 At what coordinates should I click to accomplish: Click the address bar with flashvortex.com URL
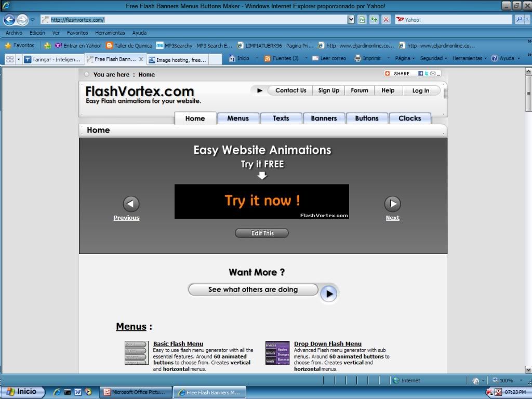pos(194,20)
